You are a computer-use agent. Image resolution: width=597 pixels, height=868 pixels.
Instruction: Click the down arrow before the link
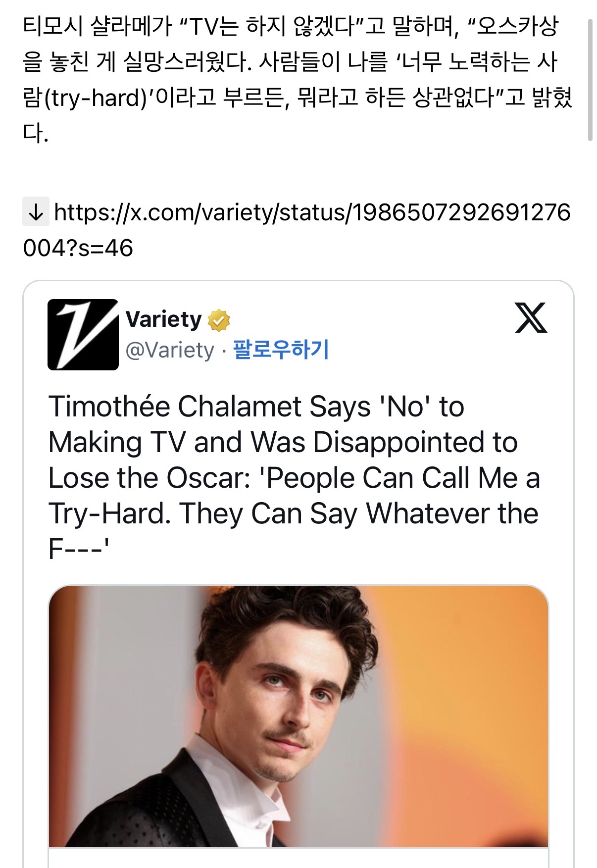(37, 213)
